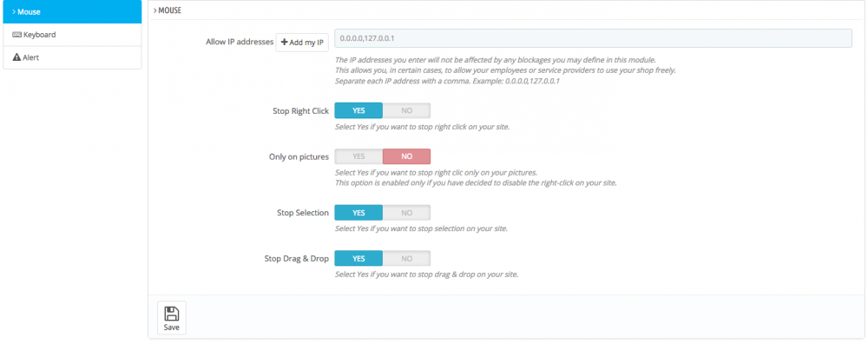
Task: Set Only on pictures to YES
Action: [x=358, y=156]
